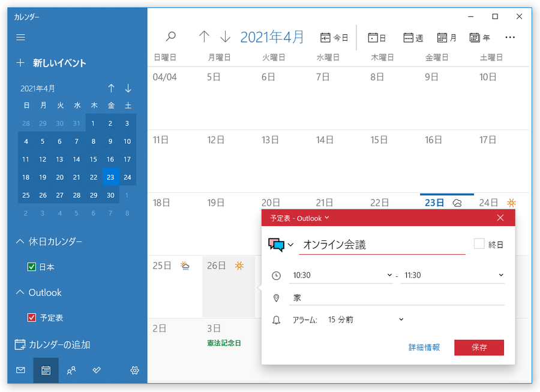540x392 pixels.
Task: Open the settings gear icon
Action: tap(134, 370)
